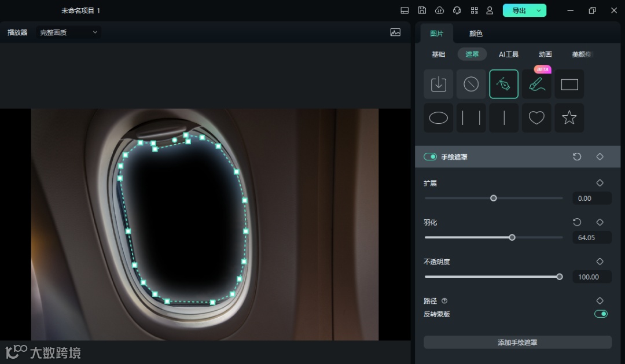Toggle the 手绘遮罩 switch off
Viewport: 625px width, 364px height.
[x=430, y=157]
